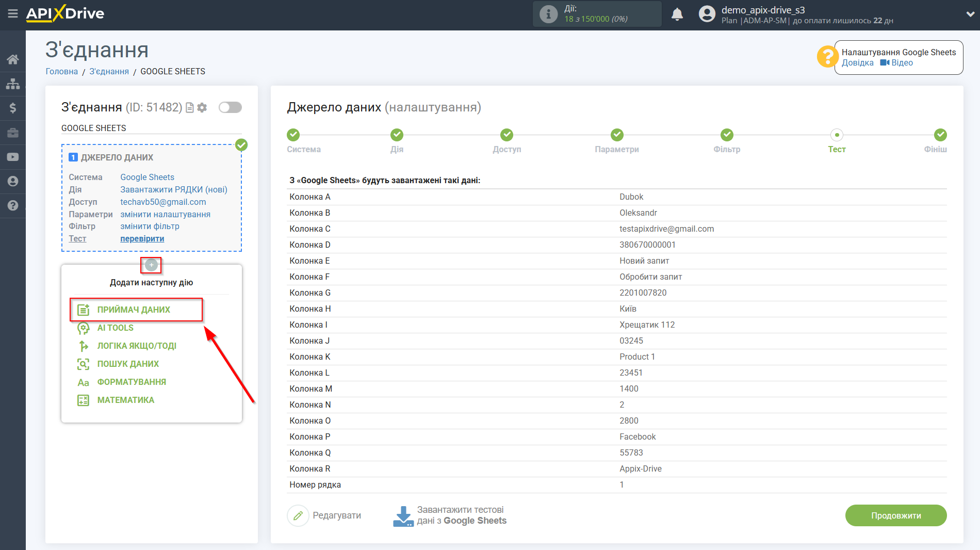Viewport: 980px width, 550px height.
Task: Expand the account dropdown chevron
Action: pyautogui.click(x=970, y=14)
